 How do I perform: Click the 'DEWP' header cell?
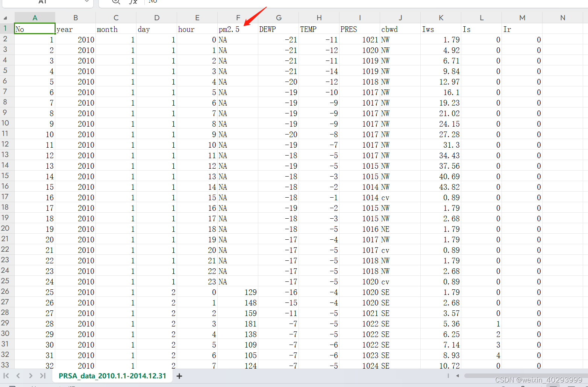click(279, 29)
